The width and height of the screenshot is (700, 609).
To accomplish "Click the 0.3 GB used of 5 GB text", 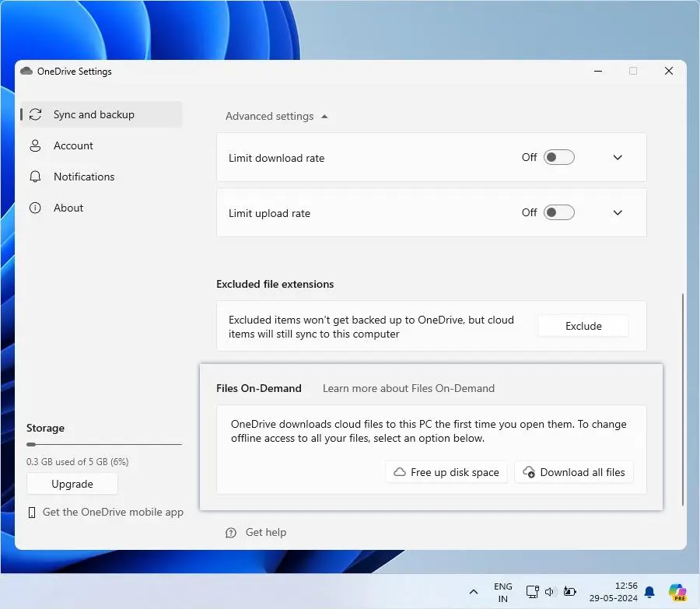I will click(x=77, y=462).
